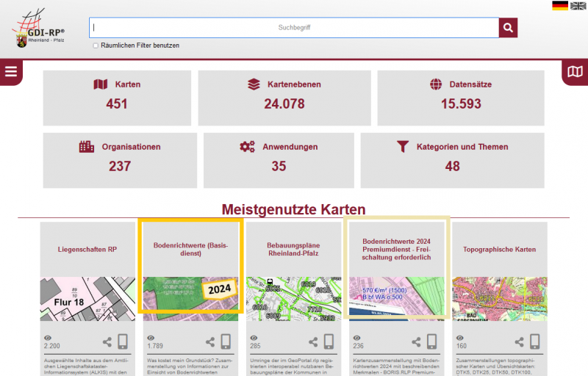Open Bodenrichtwerte 2024 Premiumdienst title link
The height and width of the screenshot is (376, 588).
pyautogui.click(x=396, y=250)
